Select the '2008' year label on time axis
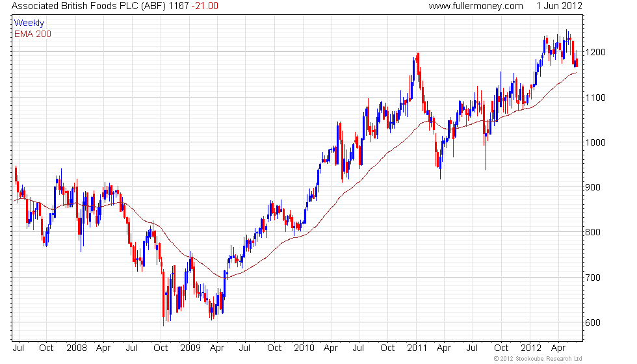 click(77, 348)
